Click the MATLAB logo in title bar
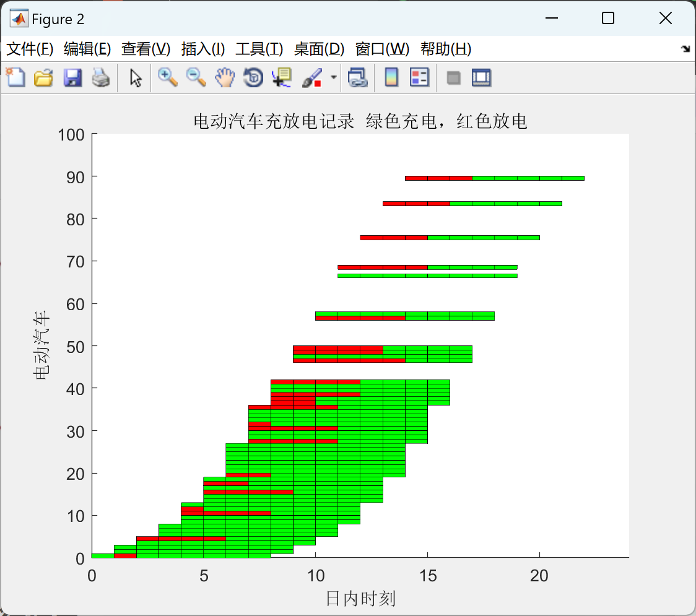This screenshot has width=696, height=616. click(19, 19)
